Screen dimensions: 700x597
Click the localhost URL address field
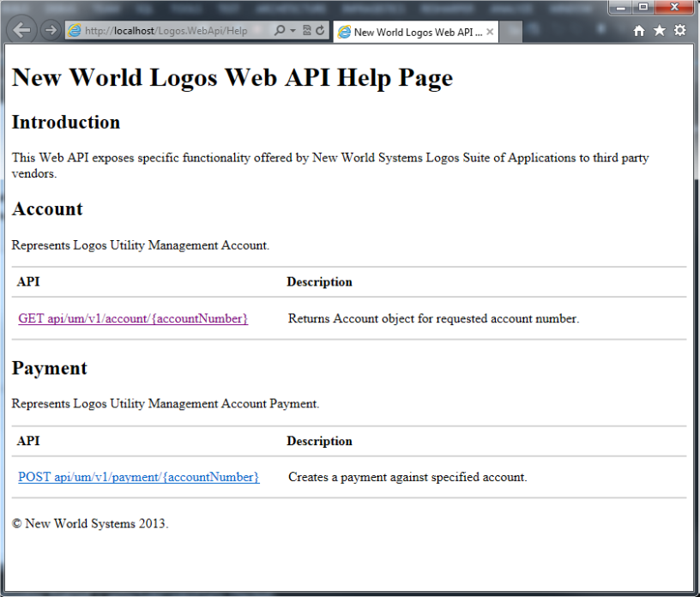pos(172,31)
